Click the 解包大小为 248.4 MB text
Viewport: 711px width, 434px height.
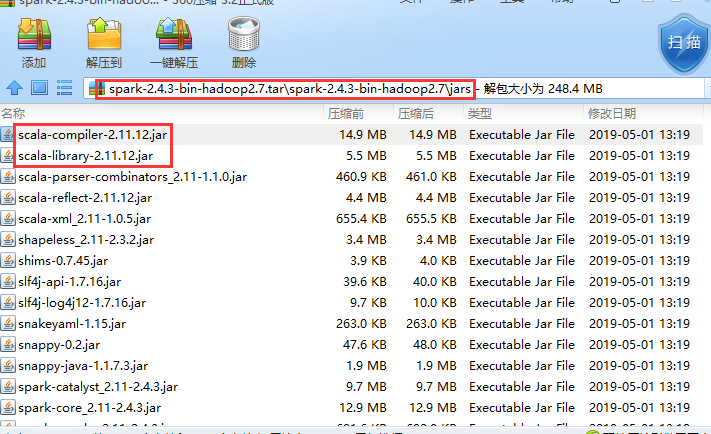(x=543, y=88)
